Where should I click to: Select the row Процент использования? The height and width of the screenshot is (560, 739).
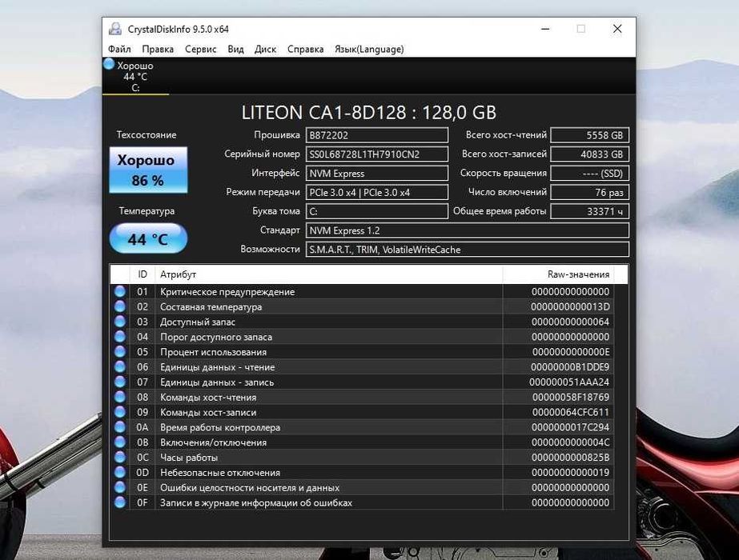pos(362,352)
